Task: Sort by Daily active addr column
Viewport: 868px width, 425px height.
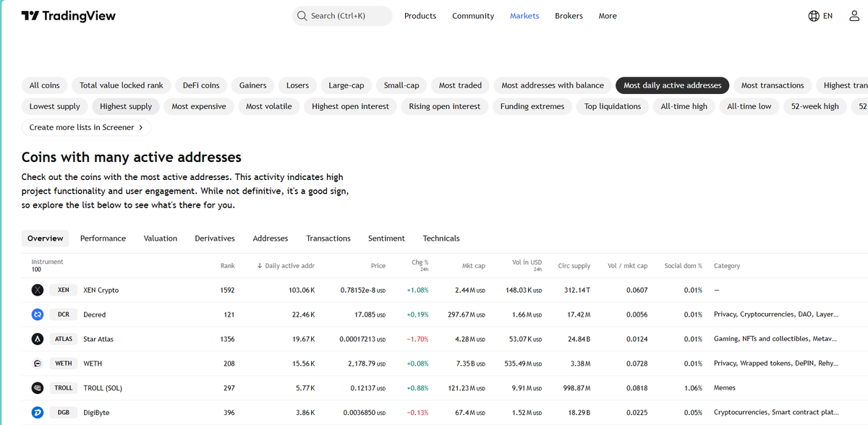Action: click(286, 266)
